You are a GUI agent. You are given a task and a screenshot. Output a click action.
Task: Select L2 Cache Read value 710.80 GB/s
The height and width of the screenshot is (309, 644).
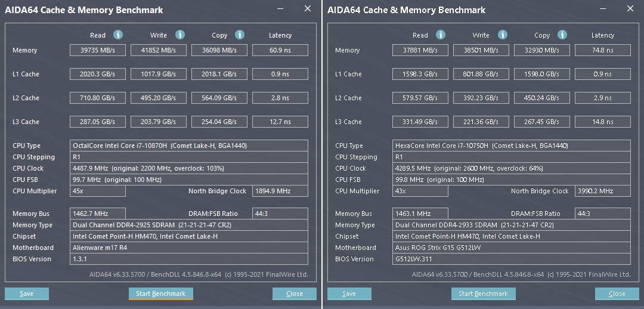[x=98, y=98]
